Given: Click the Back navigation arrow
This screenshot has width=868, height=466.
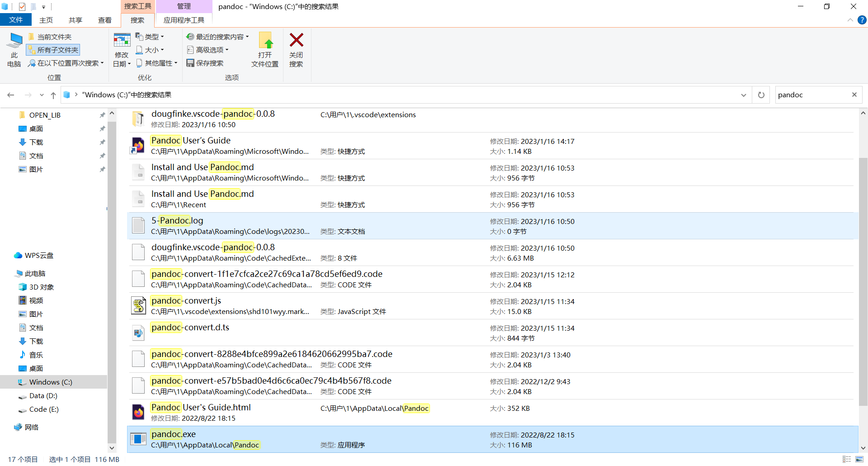Looking at the screenshot, I should pyautogui.click(x=11, y=95).
